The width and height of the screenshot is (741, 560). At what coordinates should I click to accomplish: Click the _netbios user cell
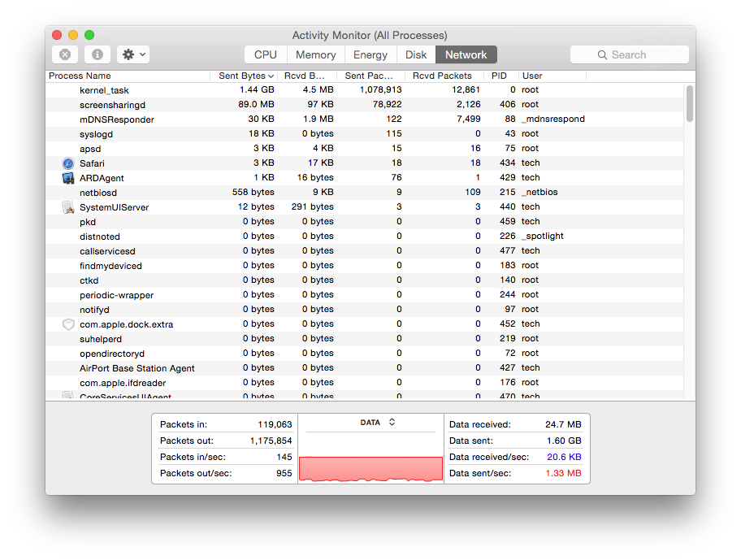pos(539,193)
